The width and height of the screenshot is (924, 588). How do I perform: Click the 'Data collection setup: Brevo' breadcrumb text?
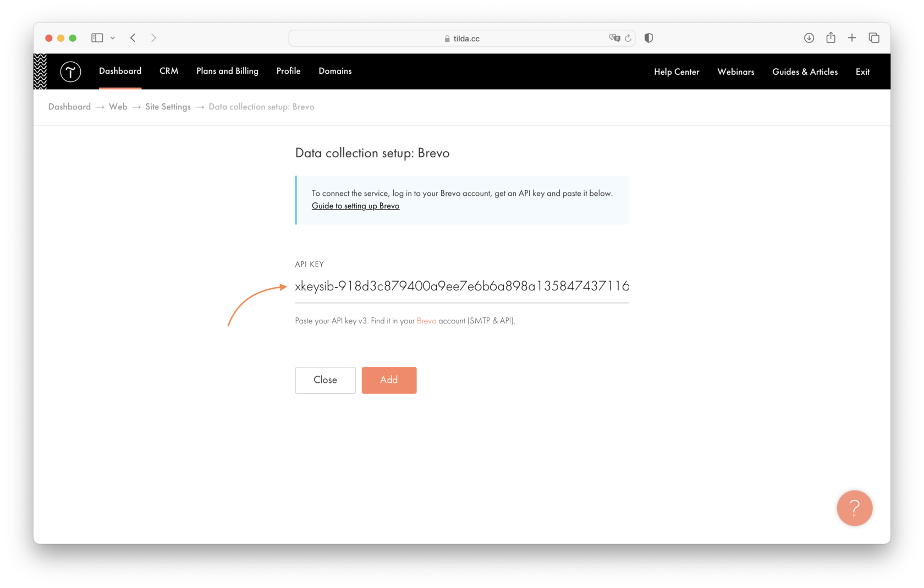261,107
